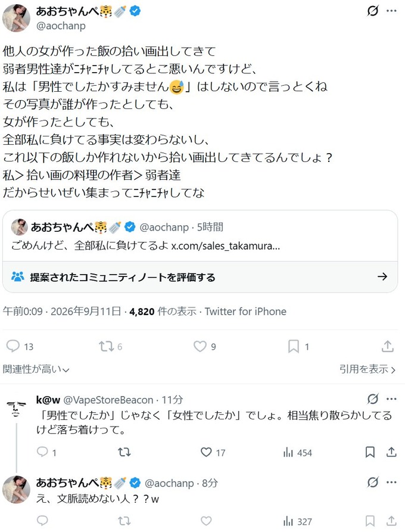This screenshot has width=405, height=532.
Task: Open more options on the k@w reply
Action: (x=391, y=399)
